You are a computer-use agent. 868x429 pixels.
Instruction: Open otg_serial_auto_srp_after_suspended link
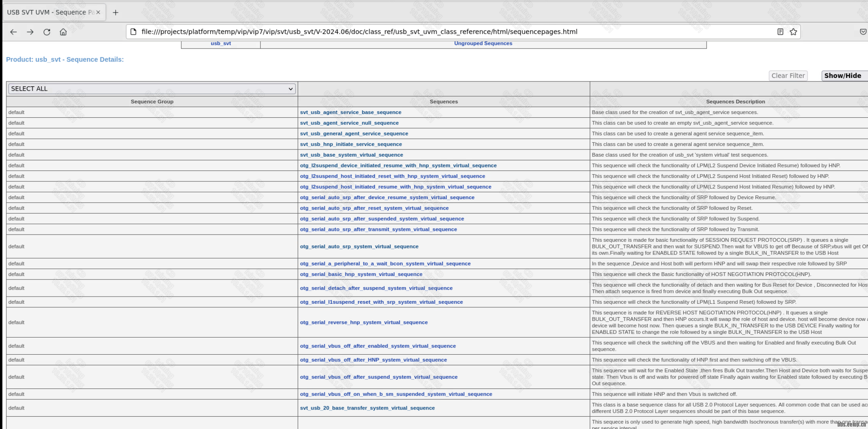tap(382, 219)
